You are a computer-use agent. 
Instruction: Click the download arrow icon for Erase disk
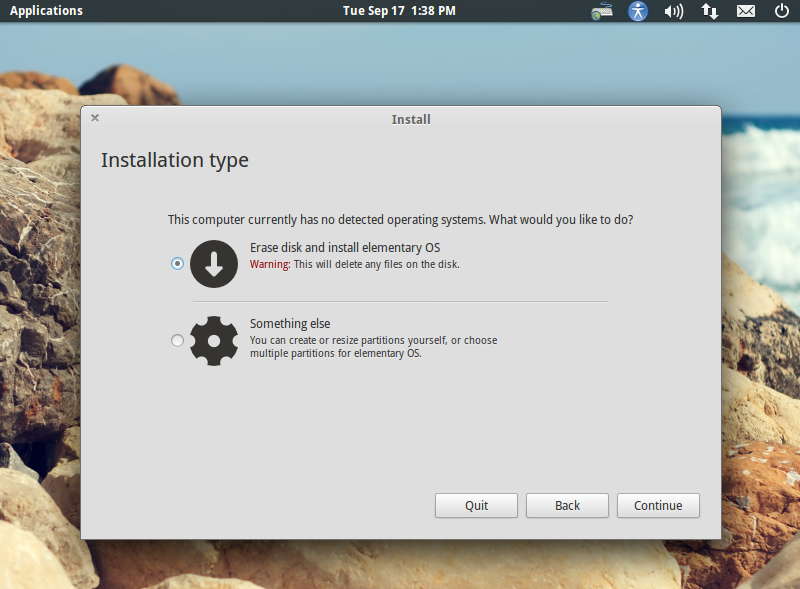pos(214,264)
